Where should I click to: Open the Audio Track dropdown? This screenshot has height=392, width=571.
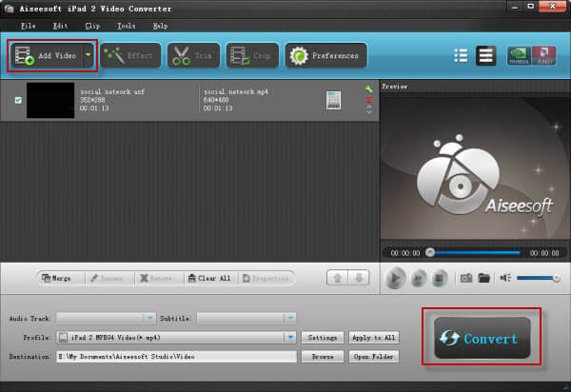click(106, 318)
